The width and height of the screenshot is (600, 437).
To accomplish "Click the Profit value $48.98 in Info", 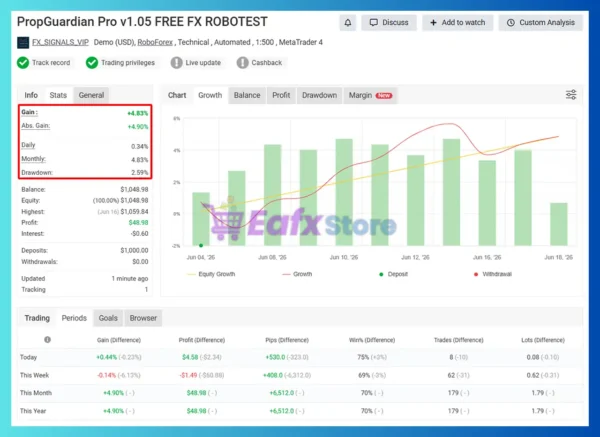I will (139, 223).
